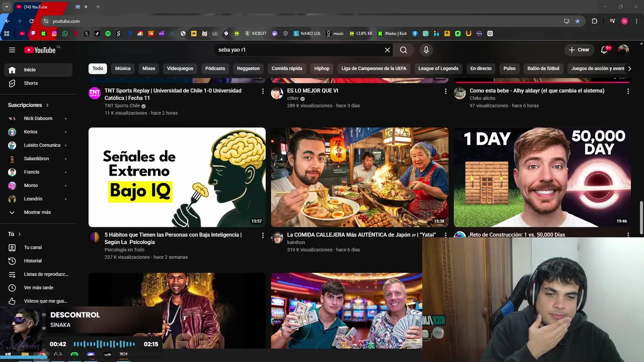Select the Hiphop filter chip

tap(322, 68)
